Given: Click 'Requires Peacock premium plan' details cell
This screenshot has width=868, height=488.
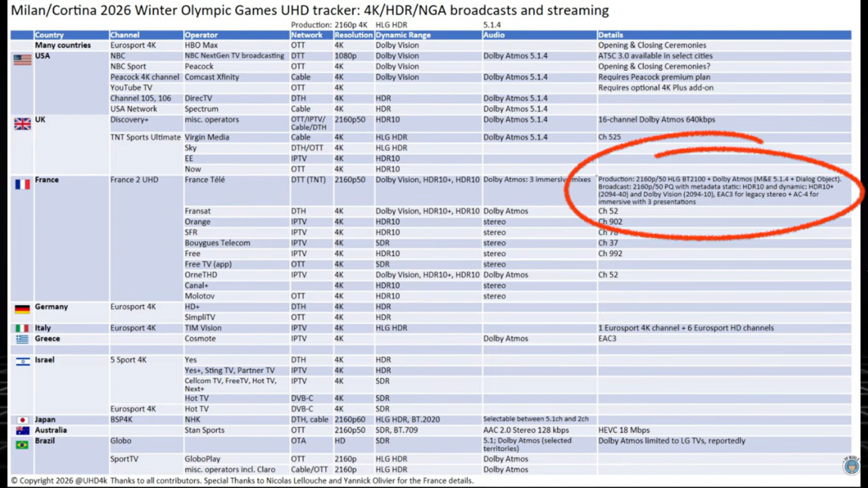Looking at the screenshot, I should (x=654, y=77).
